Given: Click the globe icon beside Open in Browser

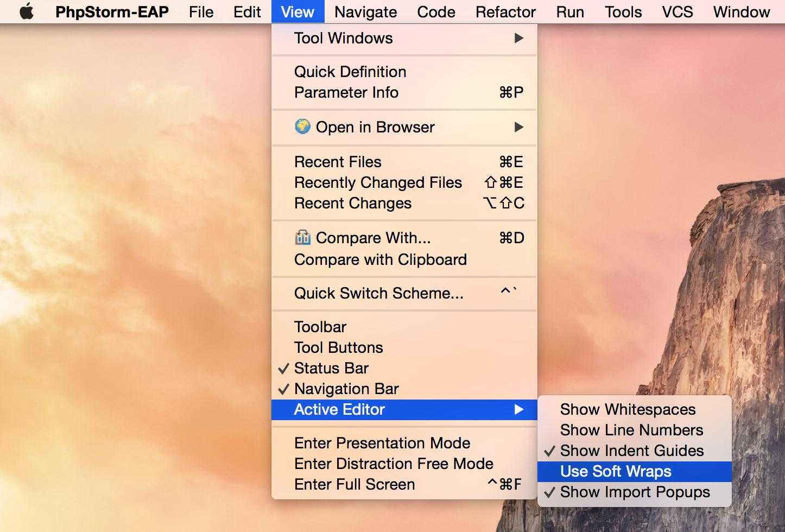Looking at the screenshot, I should pyautogui.click(x=302, y=126).
